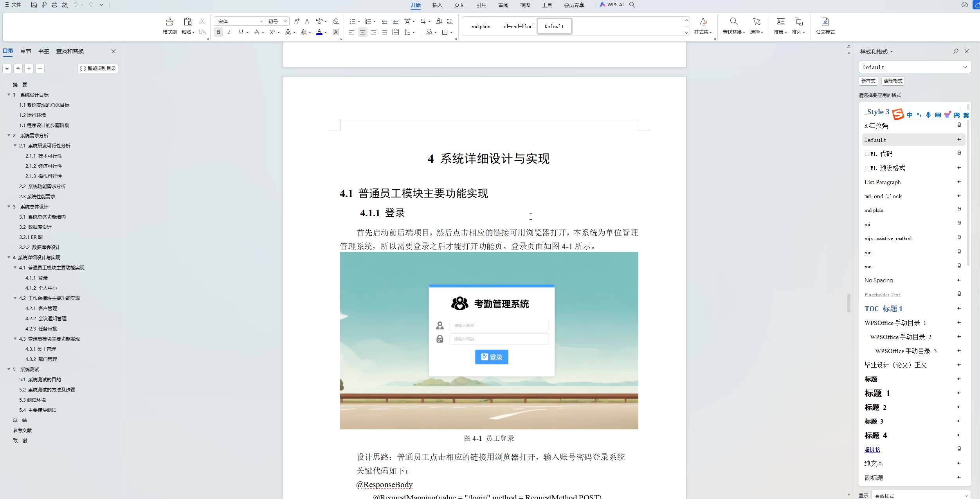Enable center paragraph alignment

pyautogui.click(x=362, y=32)
